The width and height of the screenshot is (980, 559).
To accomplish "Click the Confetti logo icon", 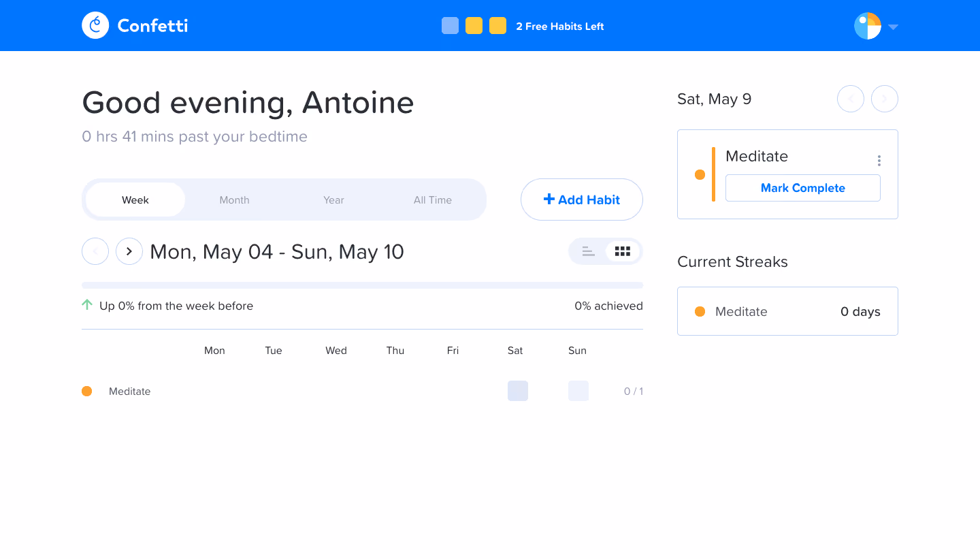I will point(95,25).
